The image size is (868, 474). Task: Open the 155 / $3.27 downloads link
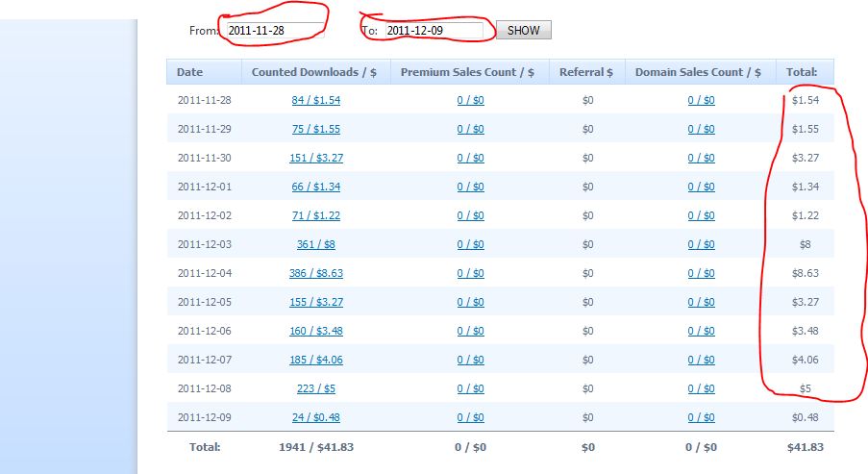[315, 302]
